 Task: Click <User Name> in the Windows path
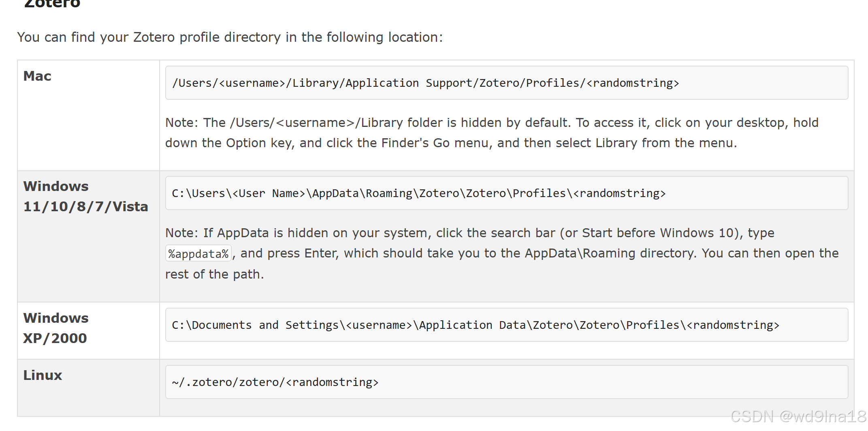point(269,193)
